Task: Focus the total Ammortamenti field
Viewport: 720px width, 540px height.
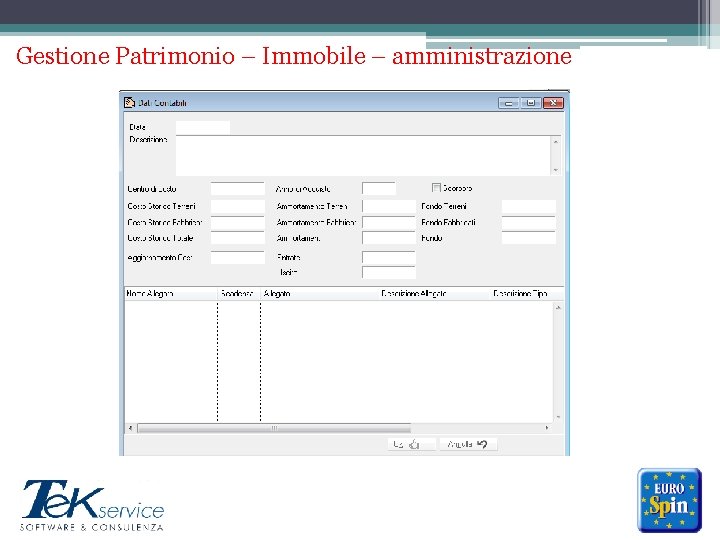Action: tap(389, 238)
